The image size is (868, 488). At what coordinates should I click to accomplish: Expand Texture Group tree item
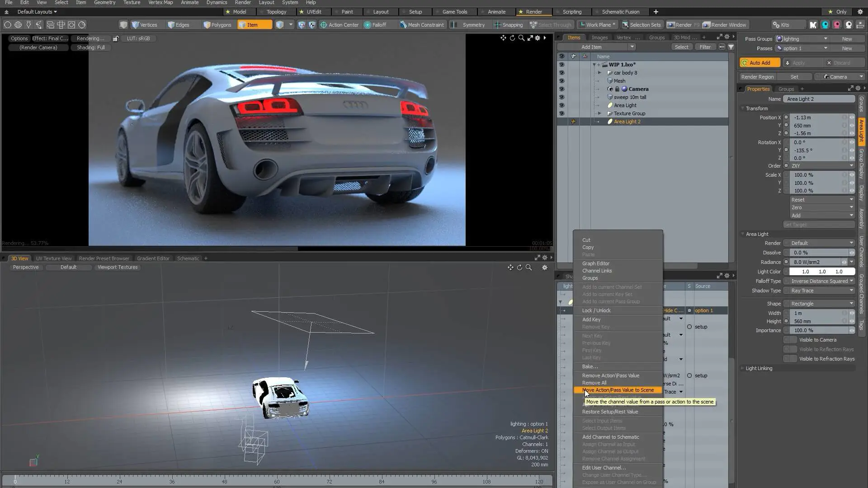point(600,113)
